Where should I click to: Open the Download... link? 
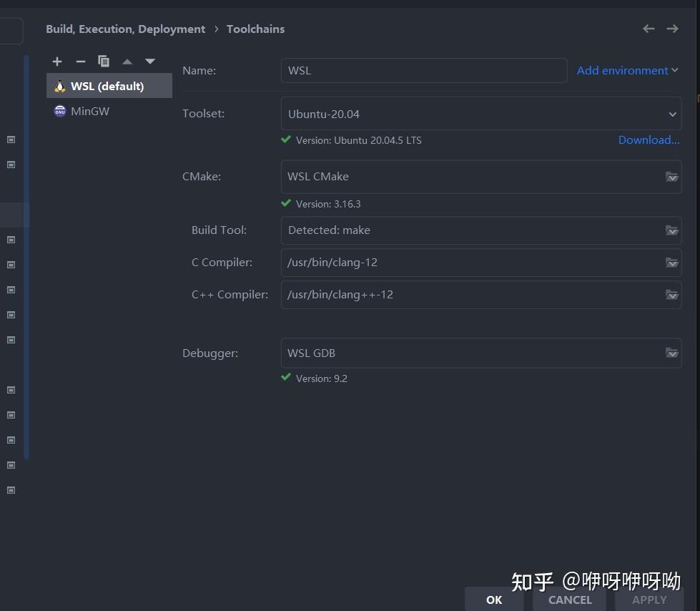648,140
